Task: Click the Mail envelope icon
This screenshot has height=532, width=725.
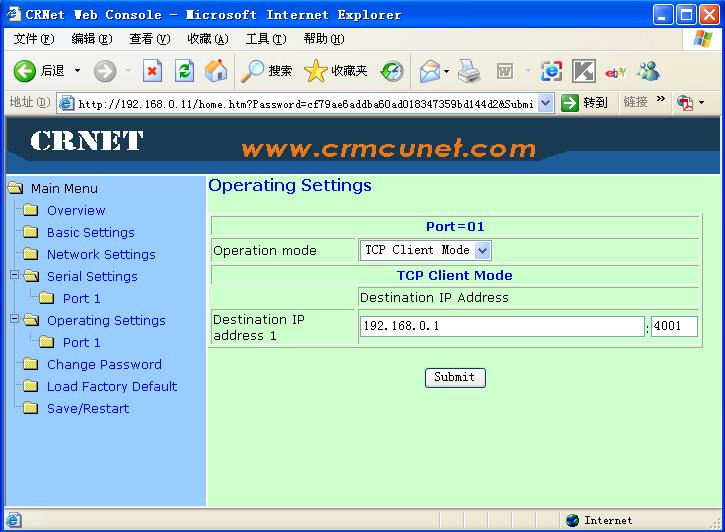Action: [430, 71]
